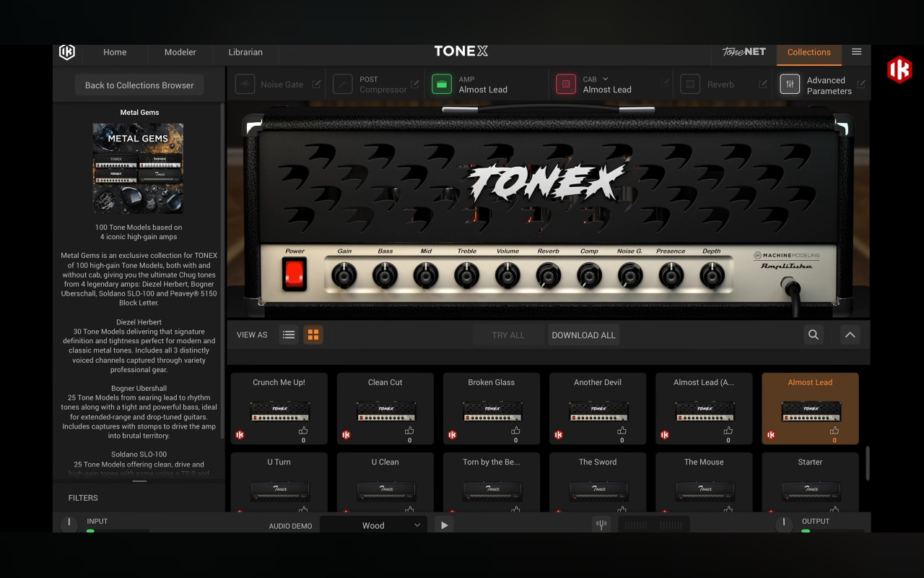This screenshot has height=578, width=924.
Task: Like the Broken Glass tone
Action: point(515,431)
